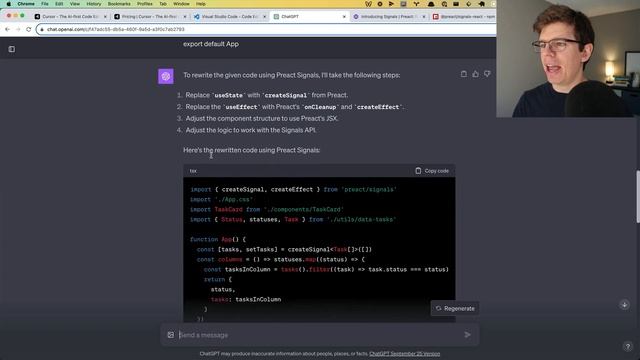Open the Tab menu
Image resolution: width=640 pixels, height=360 pixels.
point(163,4)
